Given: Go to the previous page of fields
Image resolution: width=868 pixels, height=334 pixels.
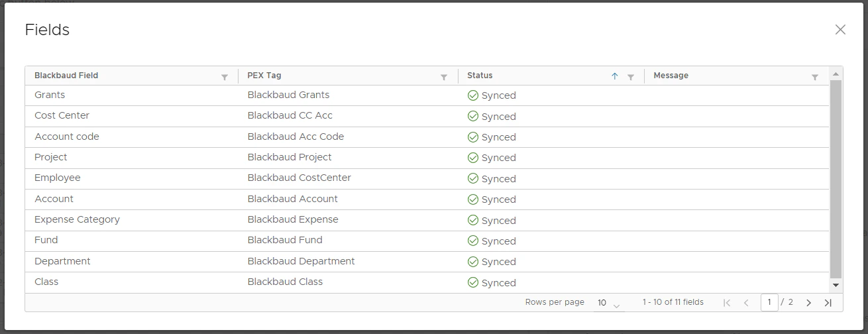Looking at the screenshot, I should (746, 303).
